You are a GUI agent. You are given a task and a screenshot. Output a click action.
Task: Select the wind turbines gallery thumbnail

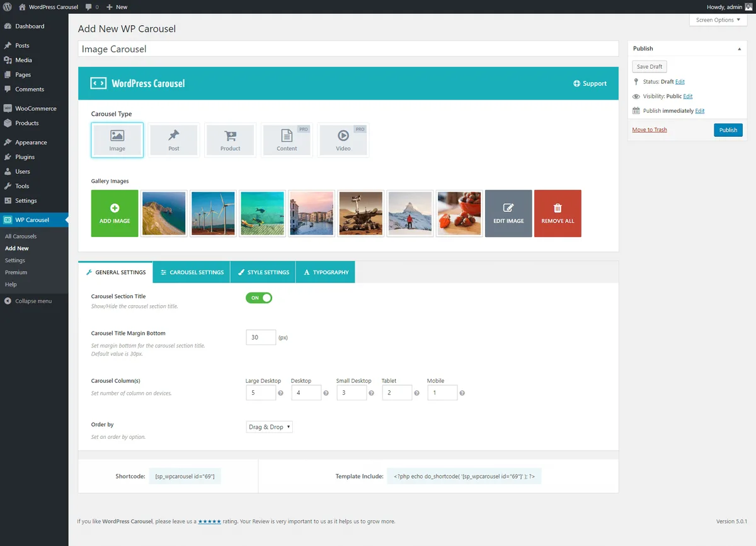click(214, 214)
